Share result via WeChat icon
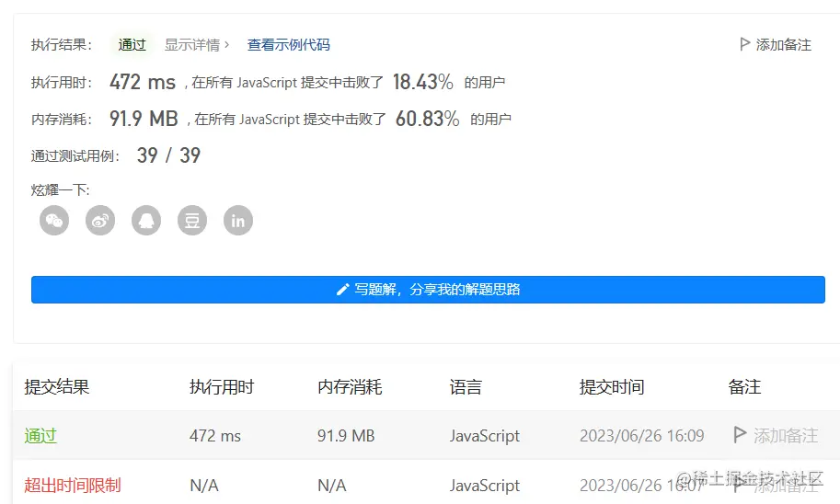The height and width of the screenshot is (504, 840). (54, 220)
